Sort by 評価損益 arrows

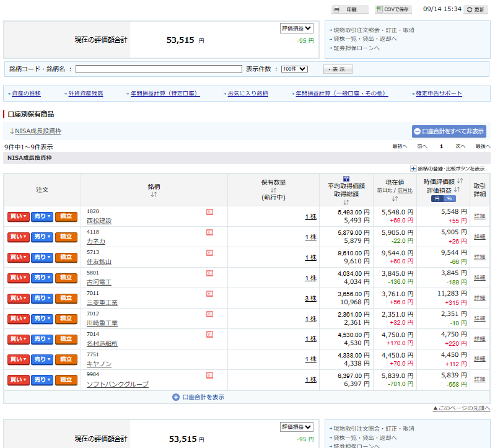(457, 190)
